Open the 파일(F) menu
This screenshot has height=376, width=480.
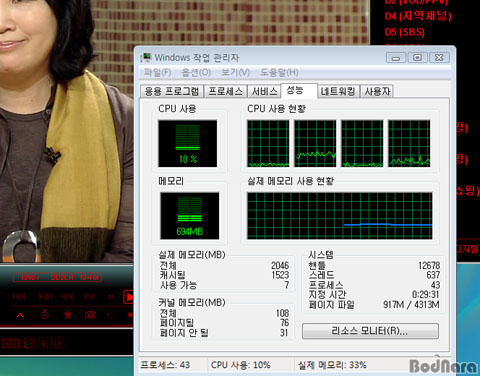tap(157, 72)
